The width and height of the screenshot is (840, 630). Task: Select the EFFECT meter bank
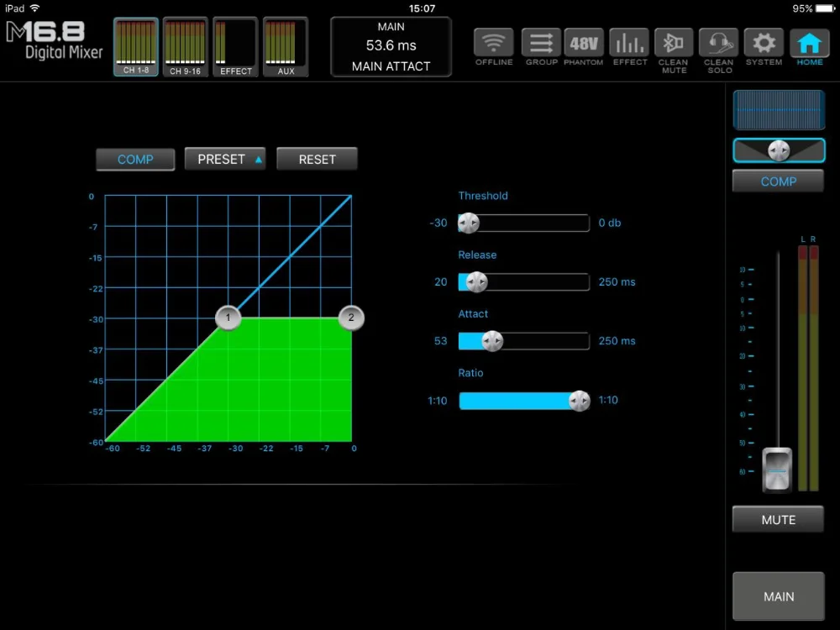tap(236, 47)
